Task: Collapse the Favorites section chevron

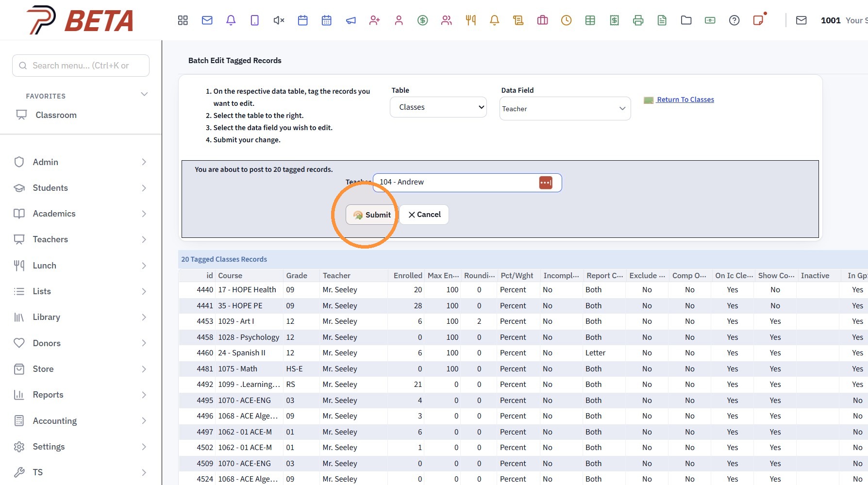Action: tap(144, 94)
